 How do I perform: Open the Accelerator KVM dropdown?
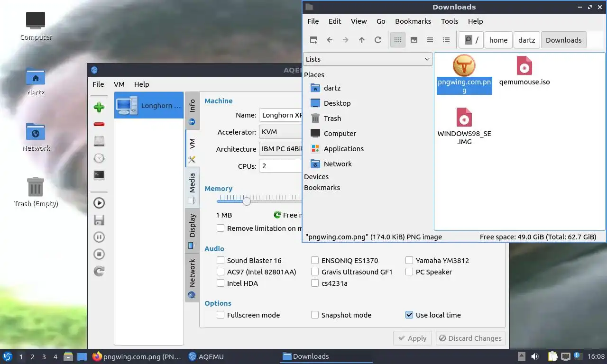pos(281,132)
